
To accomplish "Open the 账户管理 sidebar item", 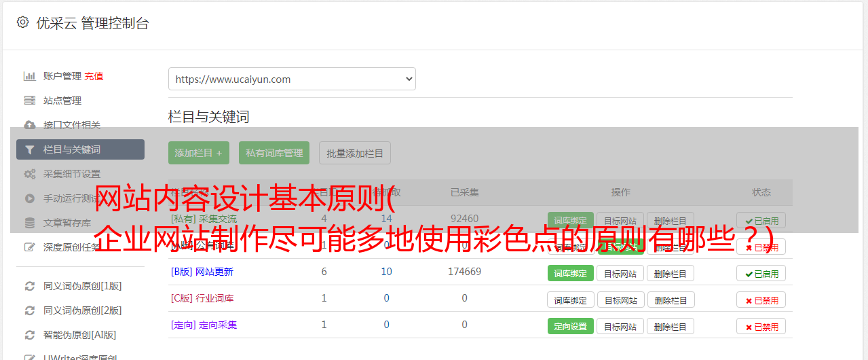I will tap(62, 76).
